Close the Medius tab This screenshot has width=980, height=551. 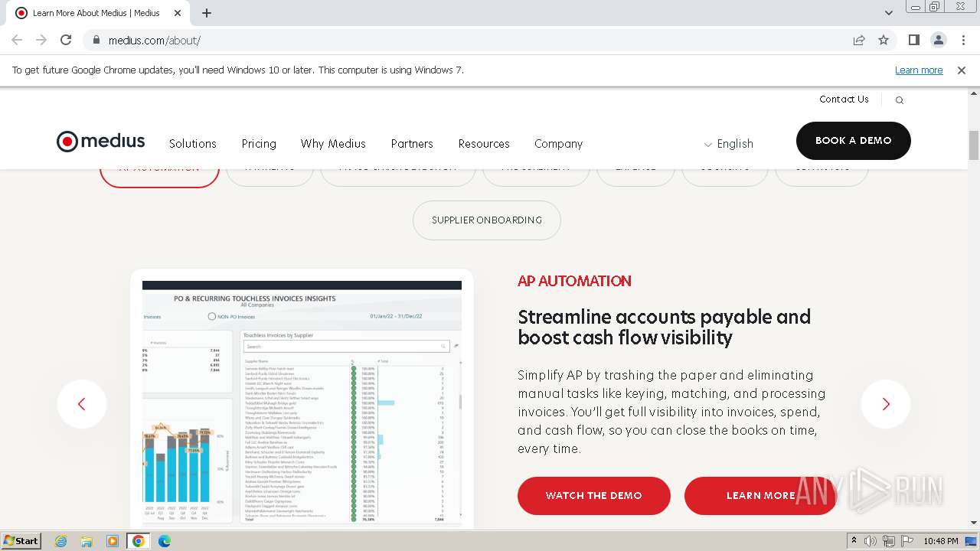point(178,13)
